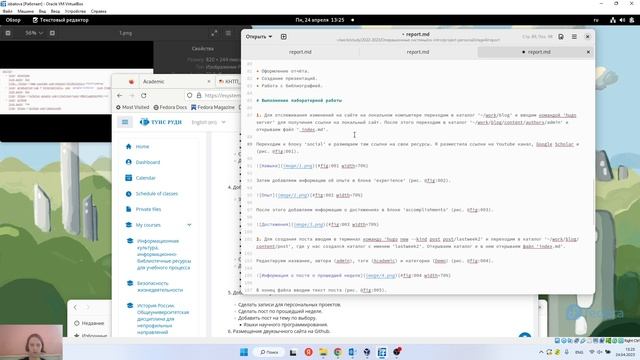The width and height of the screenshot is (640, 360).
Task: Click the Обзор activities button
Action: [x=13, y=20]
